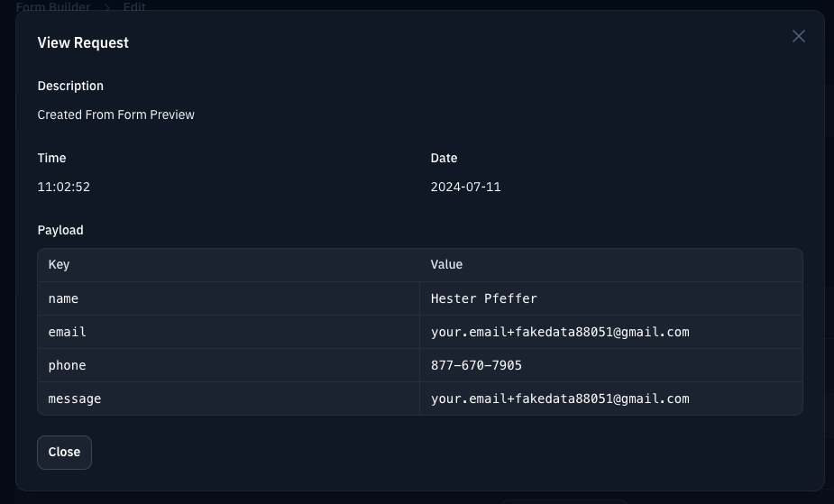Viewport: 834px width, 504px height.
Task: Click the date value 2024-07-11
Action: 465,188
